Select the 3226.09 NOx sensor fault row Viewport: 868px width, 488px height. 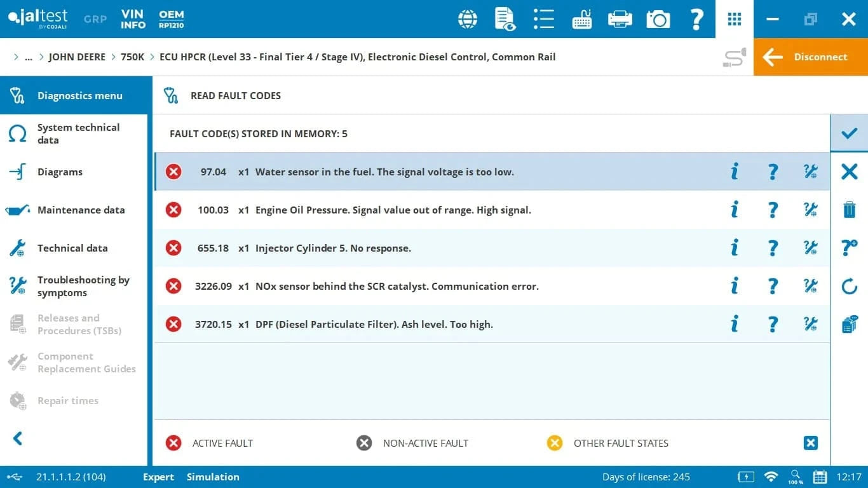point(397,286)
